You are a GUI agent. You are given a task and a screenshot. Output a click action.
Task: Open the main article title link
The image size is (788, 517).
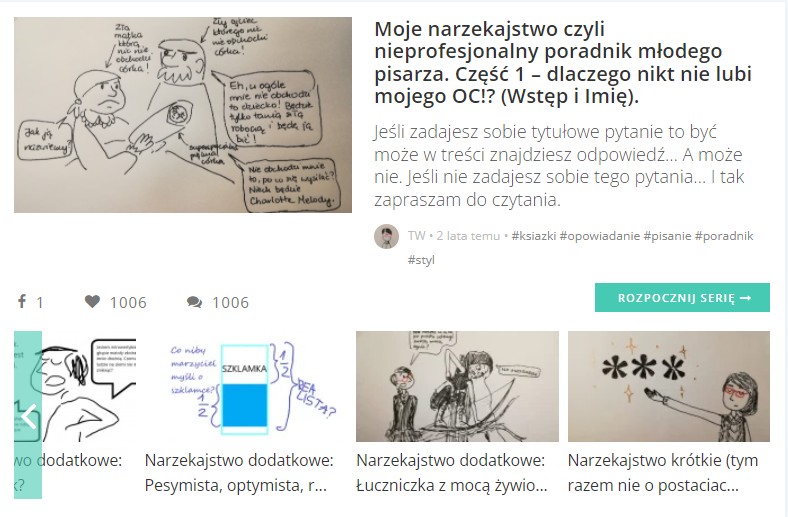563,62
